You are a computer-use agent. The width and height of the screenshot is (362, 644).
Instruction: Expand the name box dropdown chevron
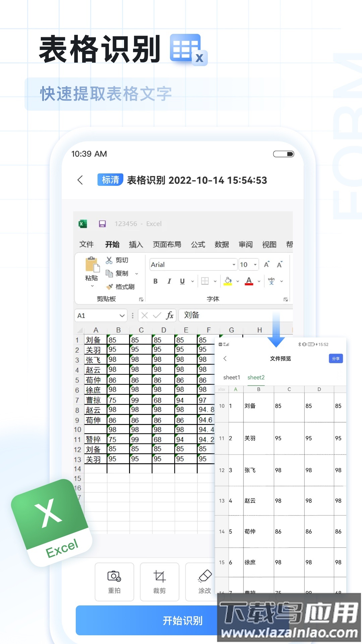point(122,316)
